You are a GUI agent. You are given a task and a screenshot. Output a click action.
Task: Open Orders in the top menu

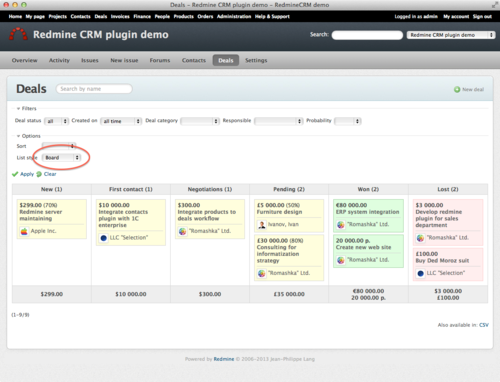(205, 16)
